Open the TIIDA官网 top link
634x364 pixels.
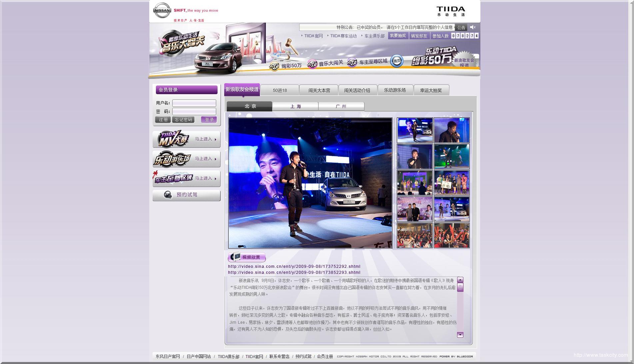pos(313,36)
